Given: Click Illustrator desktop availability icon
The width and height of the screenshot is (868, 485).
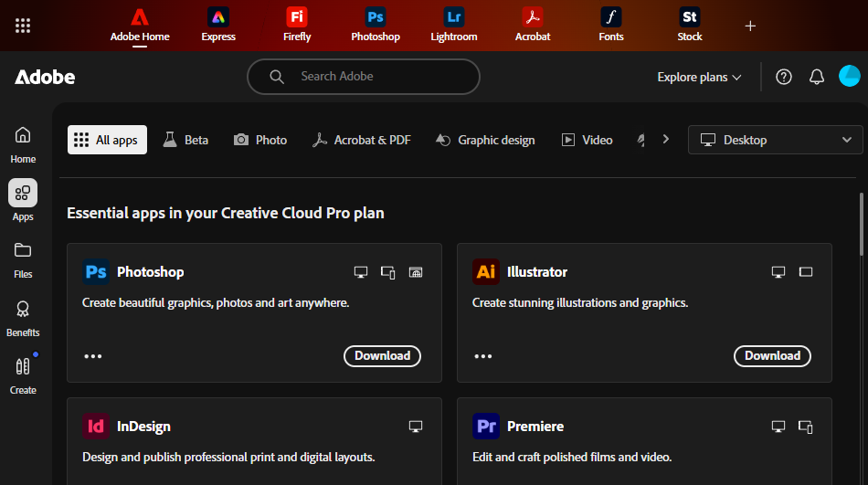Looking at the screenshot, I should (x=778, y=272).
